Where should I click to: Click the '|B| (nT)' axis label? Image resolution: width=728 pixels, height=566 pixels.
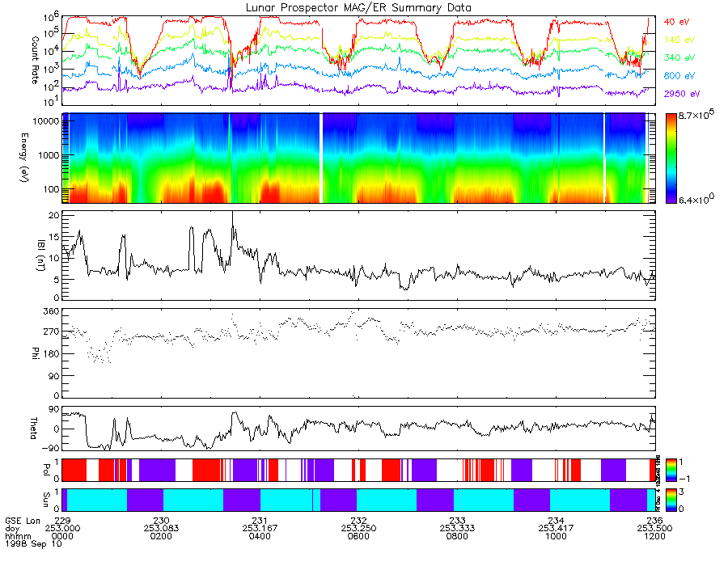coord(41,256)
